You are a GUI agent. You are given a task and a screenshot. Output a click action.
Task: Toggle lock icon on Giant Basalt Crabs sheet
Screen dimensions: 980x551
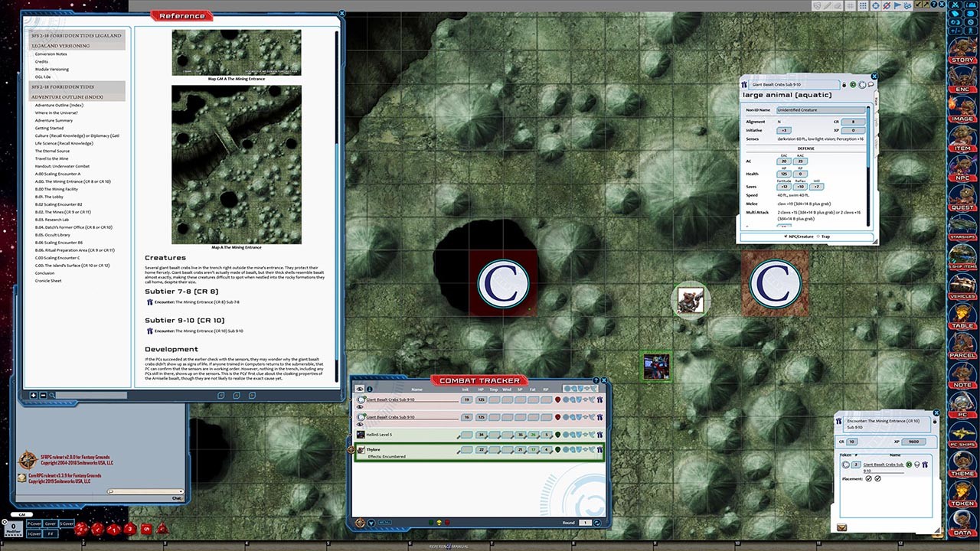coord(844,85)
